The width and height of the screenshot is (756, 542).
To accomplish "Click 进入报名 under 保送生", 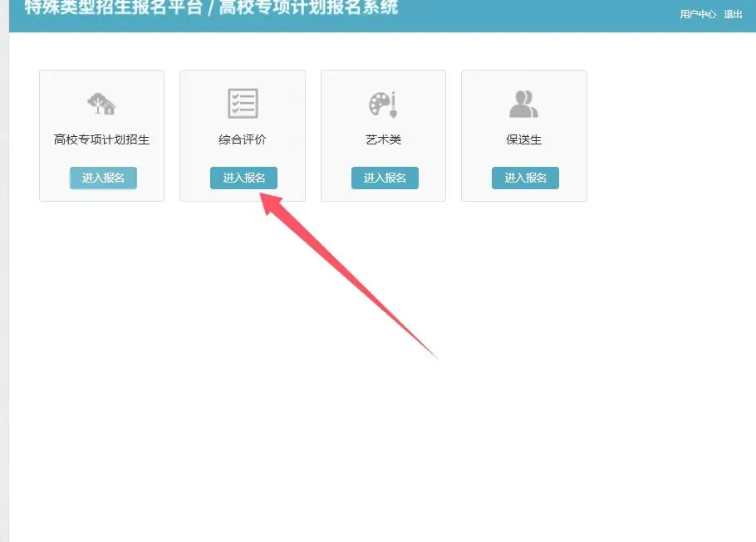I will pyautogui.click(x=525, y=178).
